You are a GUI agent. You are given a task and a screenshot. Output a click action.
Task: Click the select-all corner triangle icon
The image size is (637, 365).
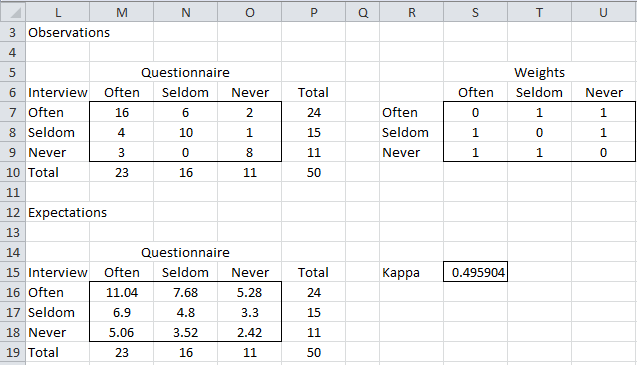coord(15,13)
